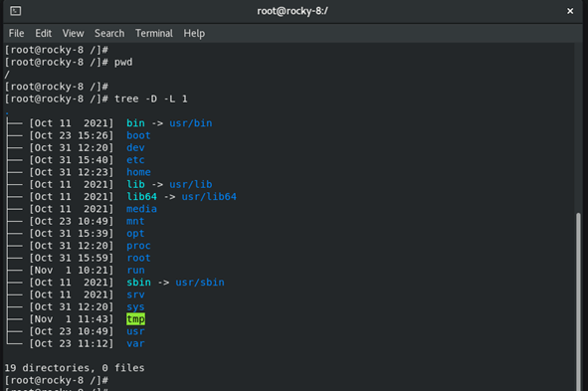Click the 'usr/bin' symlink target
588x391 pixels.
pos(190,123)
